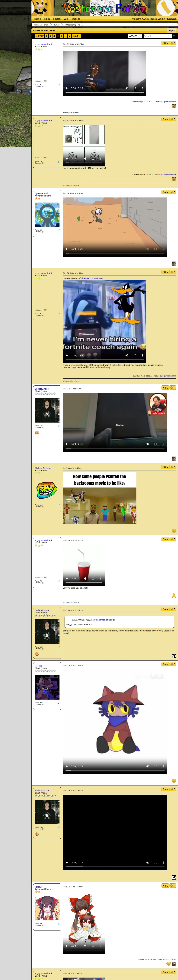
Task: Mute the 0:16 video
Action: (x=148, y=444)
